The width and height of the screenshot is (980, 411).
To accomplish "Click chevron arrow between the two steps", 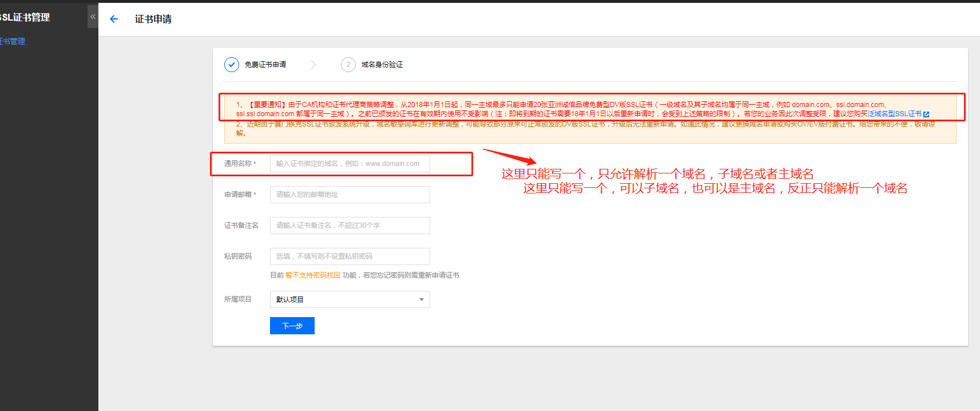I will point(313,65).
